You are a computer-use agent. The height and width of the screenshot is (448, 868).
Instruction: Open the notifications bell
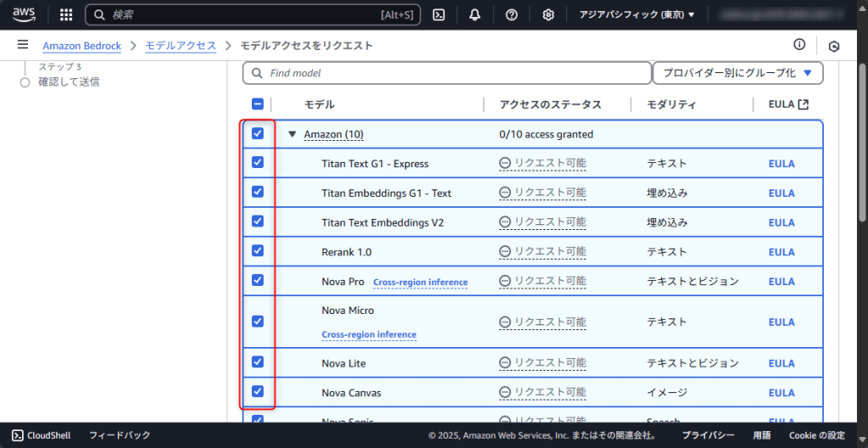coord(475,15)
